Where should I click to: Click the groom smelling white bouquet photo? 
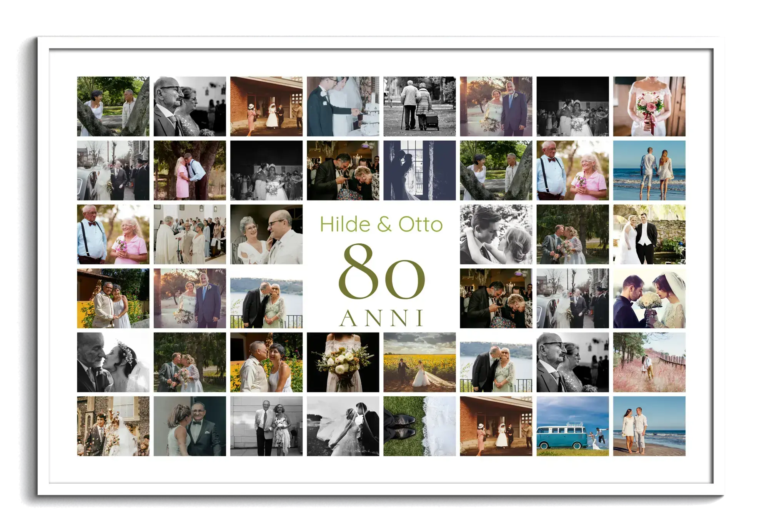649,298
